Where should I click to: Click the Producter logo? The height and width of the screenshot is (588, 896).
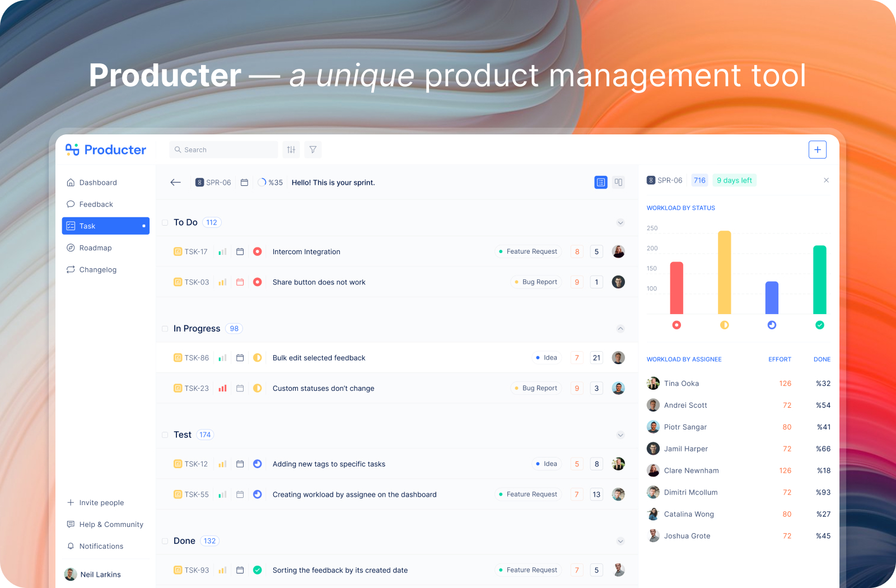(x=105, y=150)
